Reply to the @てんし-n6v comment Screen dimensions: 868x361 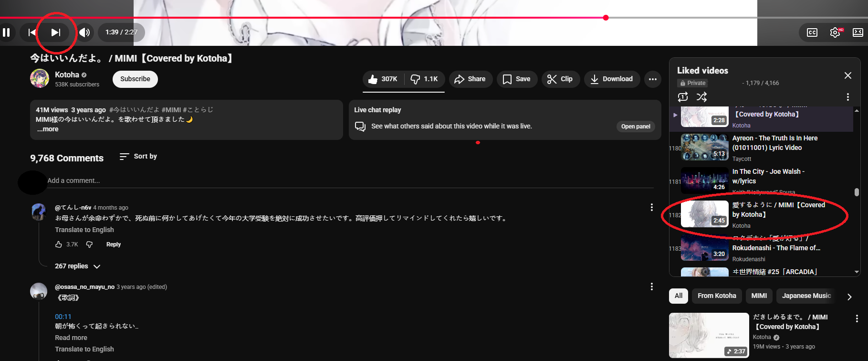coord(114,244)
